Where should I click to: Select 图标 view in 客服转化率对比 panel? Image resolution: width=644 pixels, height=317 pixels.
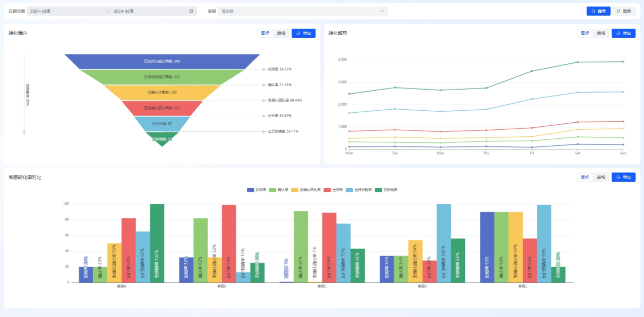click(585, 177)
